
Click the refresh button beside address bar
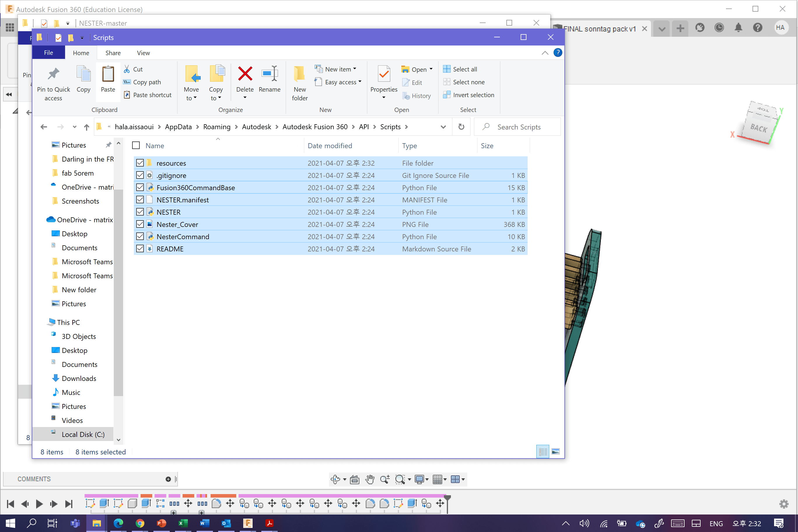tap(461, 127)
